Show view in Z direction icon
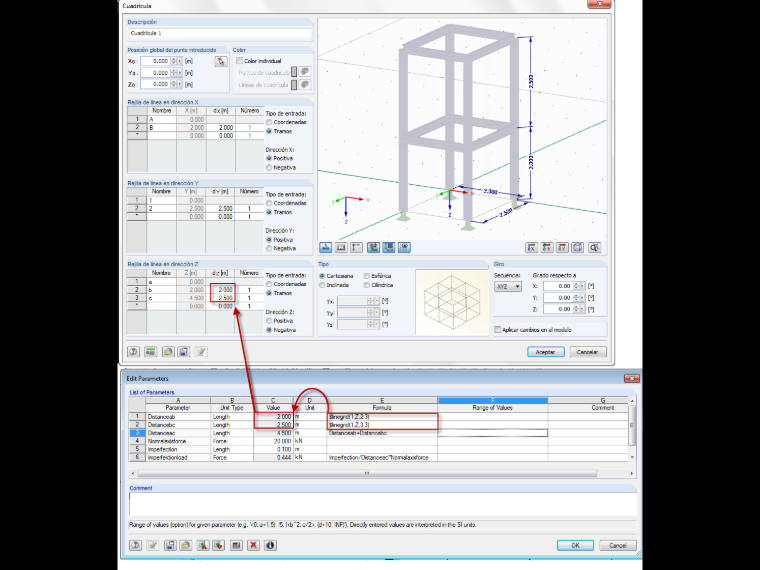The image size is (760, 570). point(562,248)
